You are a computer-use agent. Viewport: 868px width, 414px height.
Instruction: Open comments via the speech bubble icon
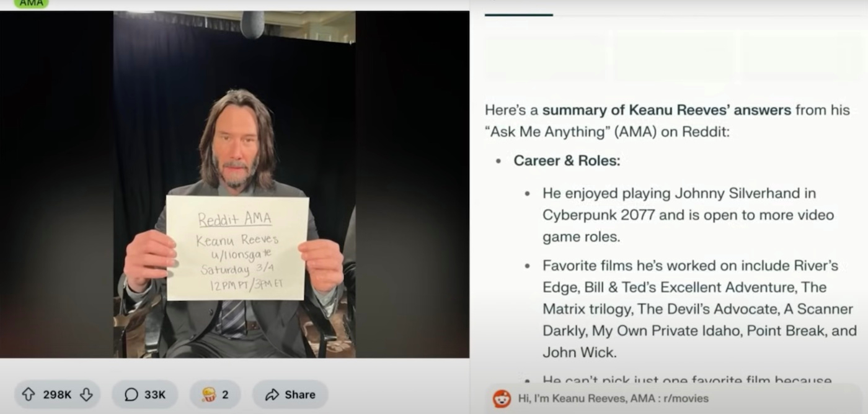pos(131,394)
